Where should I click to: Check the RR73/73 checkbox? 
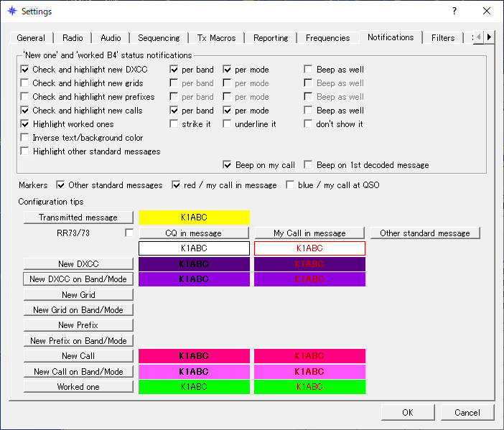click(129, 233)
